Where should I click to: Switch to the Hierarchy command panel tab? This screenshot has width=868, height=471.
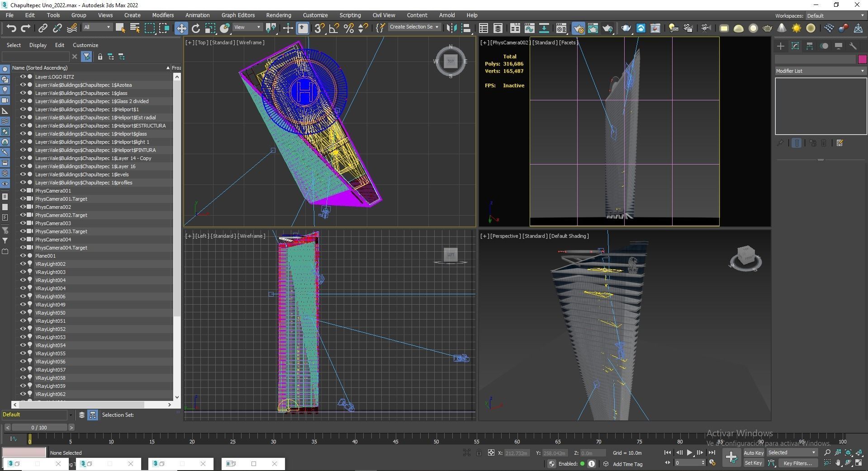[x=810, y=46]
